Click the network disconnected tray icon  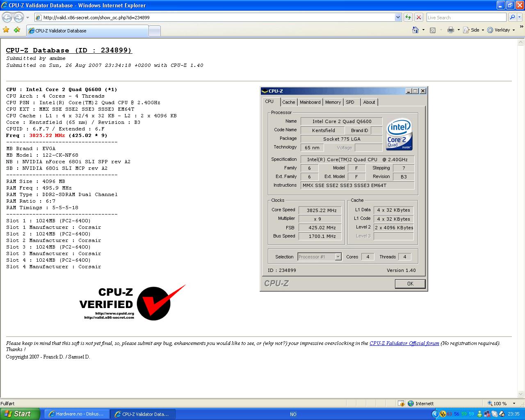[x=487, y=414]
